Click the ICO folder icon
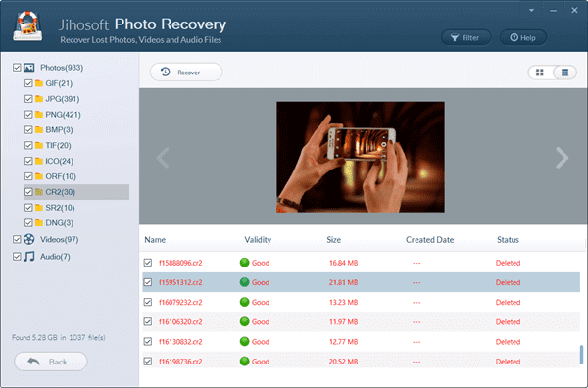 point(39,161)
